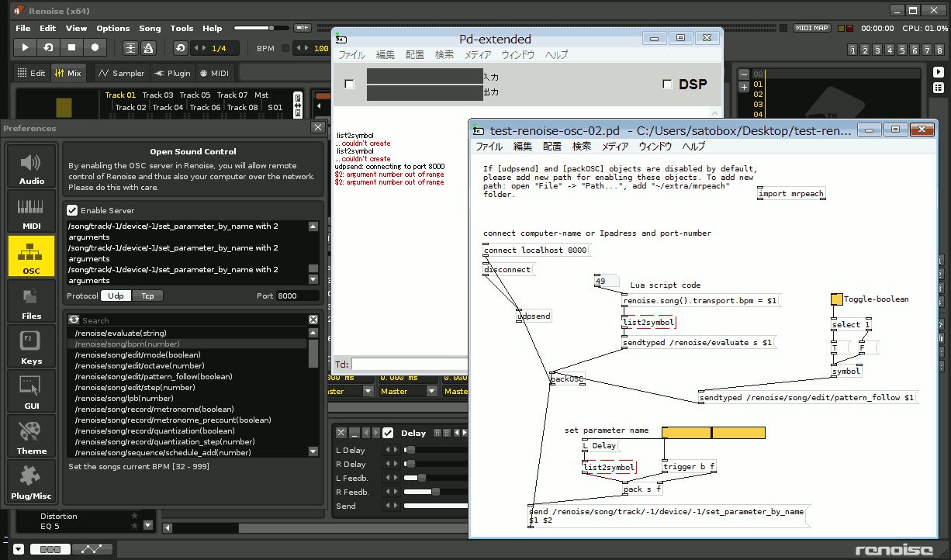Screen dimensions: 951x560
Task: Open the Keys preferences section
Action: point(31,347)
